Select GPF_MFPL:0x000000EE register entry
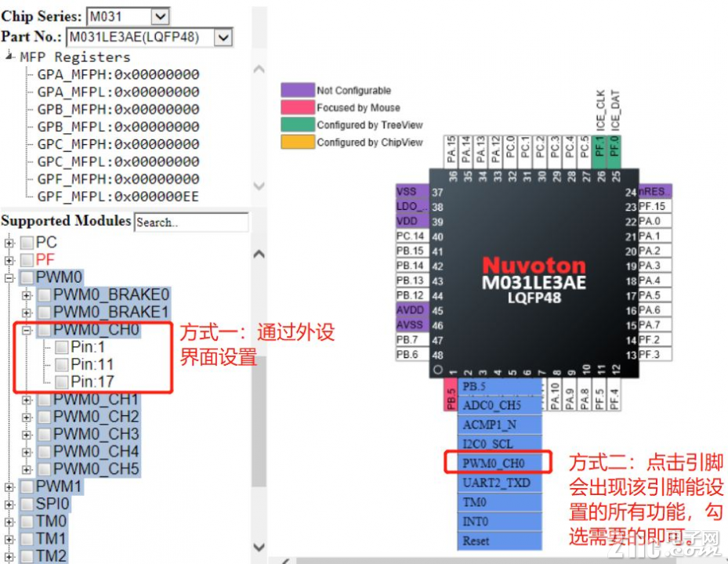 [x=118, y=197]
